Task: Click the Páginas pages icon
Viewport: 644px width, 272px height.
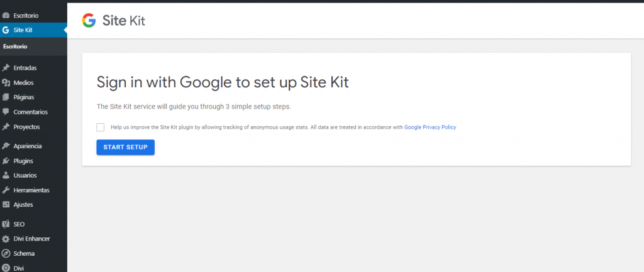Action: coord(6,97)
